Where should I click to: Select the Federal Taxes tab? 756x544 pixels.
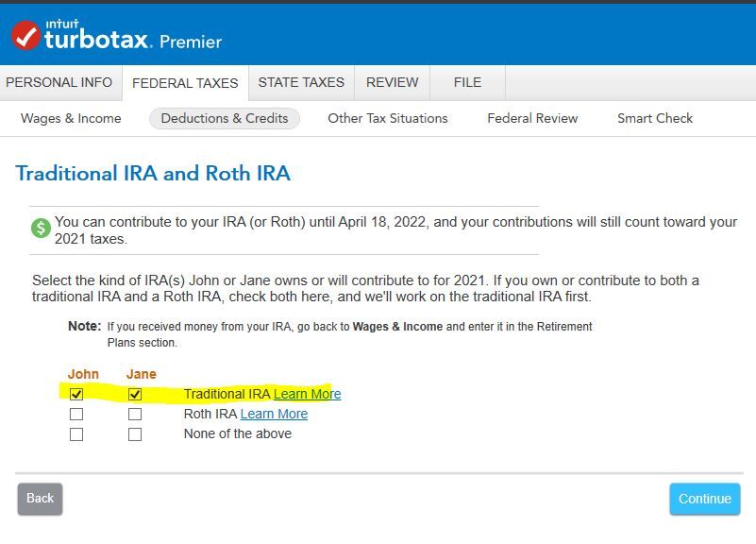pos(185,83)
